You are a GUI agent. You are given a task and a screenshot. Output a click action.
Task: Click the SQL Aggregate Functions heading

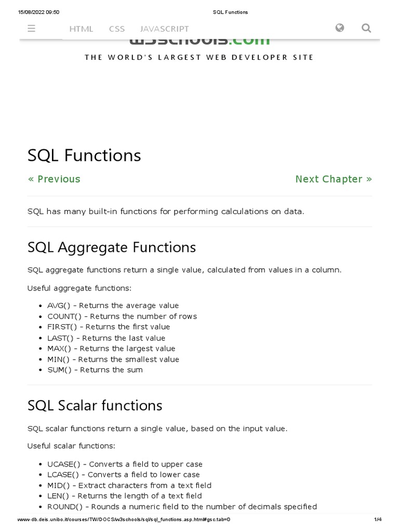tap(112, 247)
